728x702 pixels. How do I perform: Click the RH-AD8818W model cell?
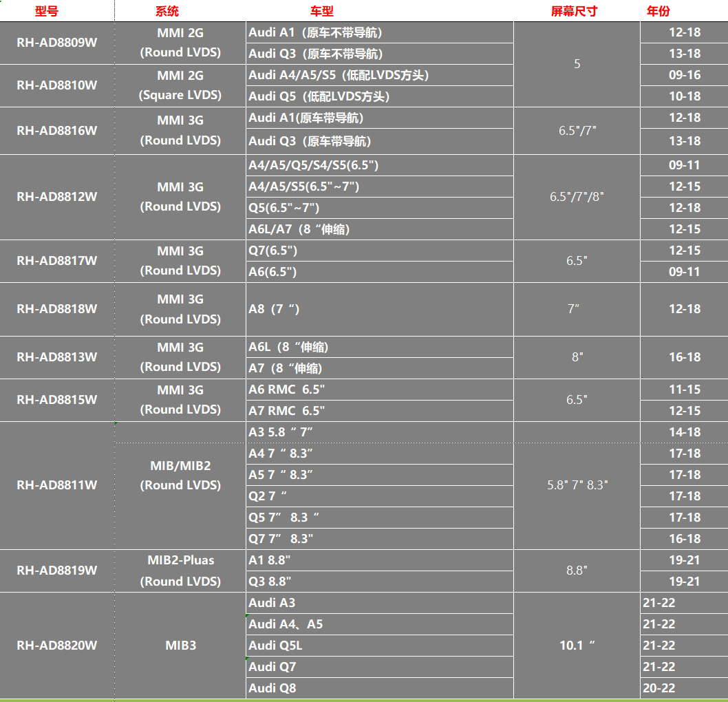pyautogui.click(x=57, y=309)
